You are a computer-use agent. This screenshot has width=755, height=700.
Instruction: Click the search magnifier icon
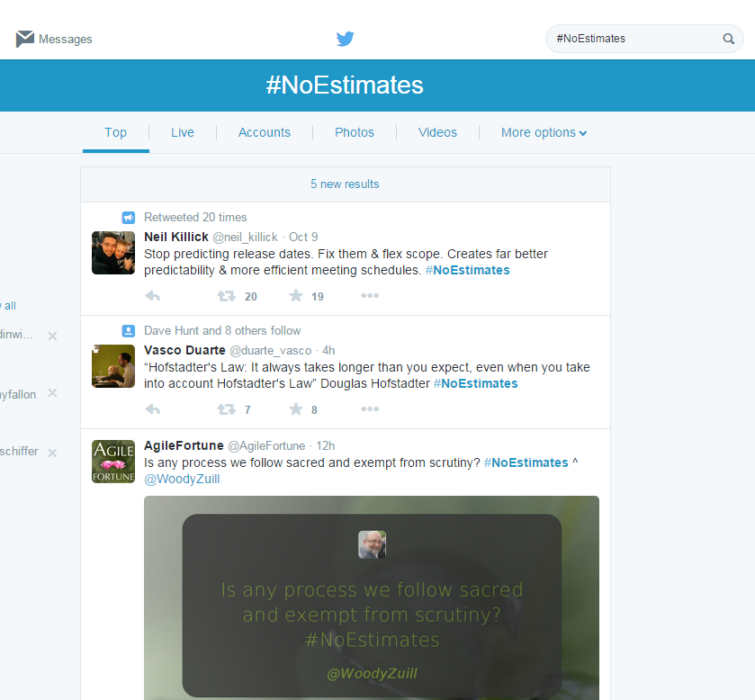tap(728, 39)
